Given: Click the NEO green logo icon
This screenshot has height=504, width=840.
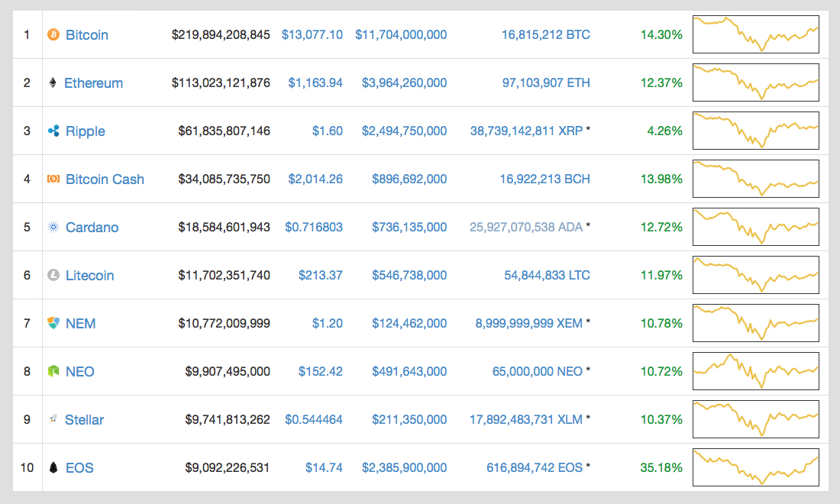Looking at the screenshot, I should (53, 371).
